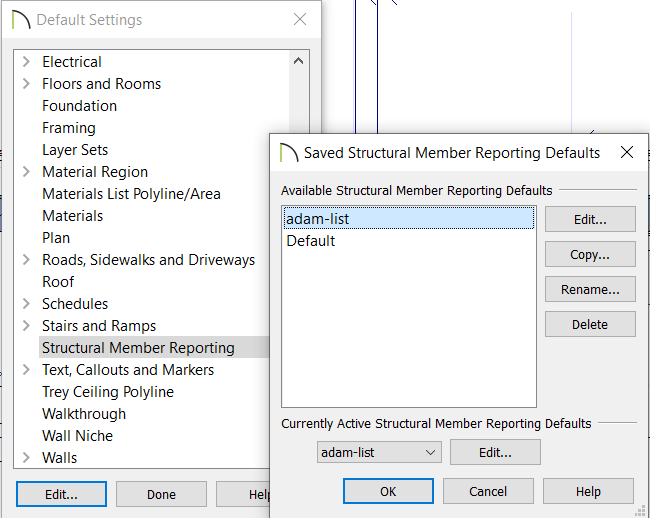Screen dimensions: 650x518
Task: Expand the Stairs and Ramps node
Action: click(26, 326)
